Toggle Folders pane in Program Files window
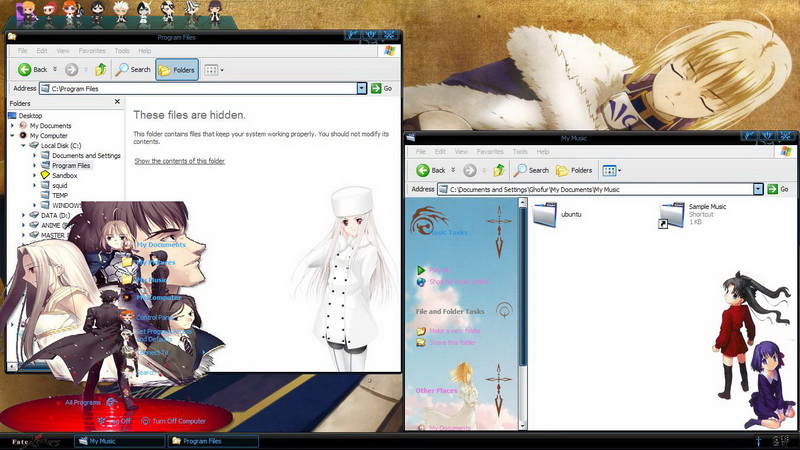 pos(177,70)
